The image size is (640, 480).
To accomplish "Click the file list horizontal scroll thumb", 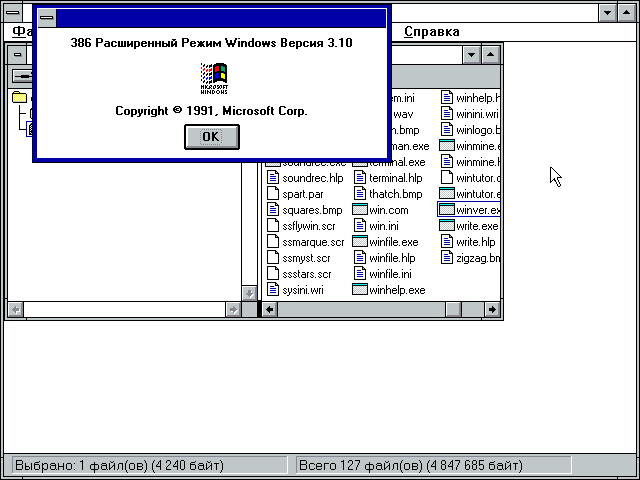I will pyautogui.click(x=453, y=309).
